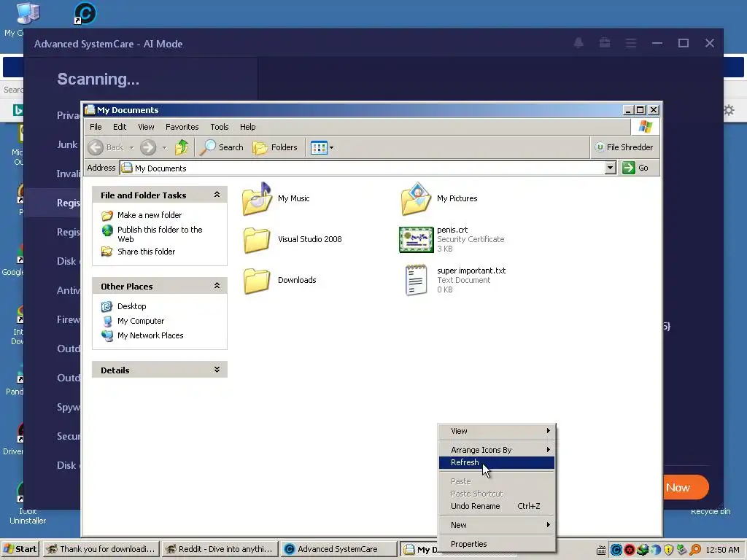Open My Network Places link
Image resolution: width=747 pixels, height=560 pixels.
pos(150,335)
